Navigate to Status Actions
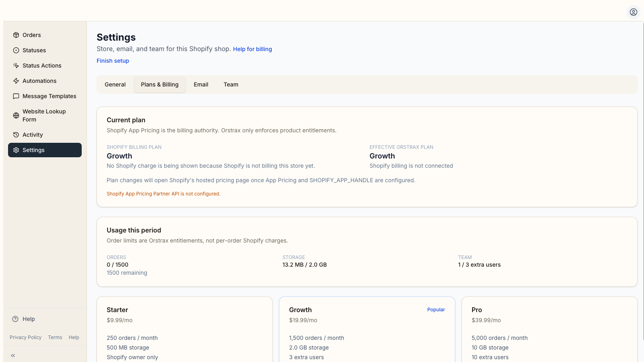 point(45,66)
